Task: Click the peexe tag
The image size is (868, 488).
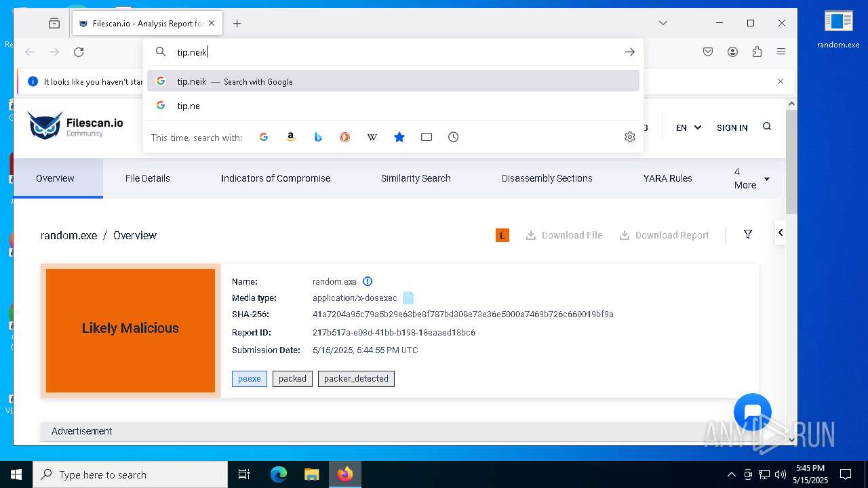Action: (250, 379)
